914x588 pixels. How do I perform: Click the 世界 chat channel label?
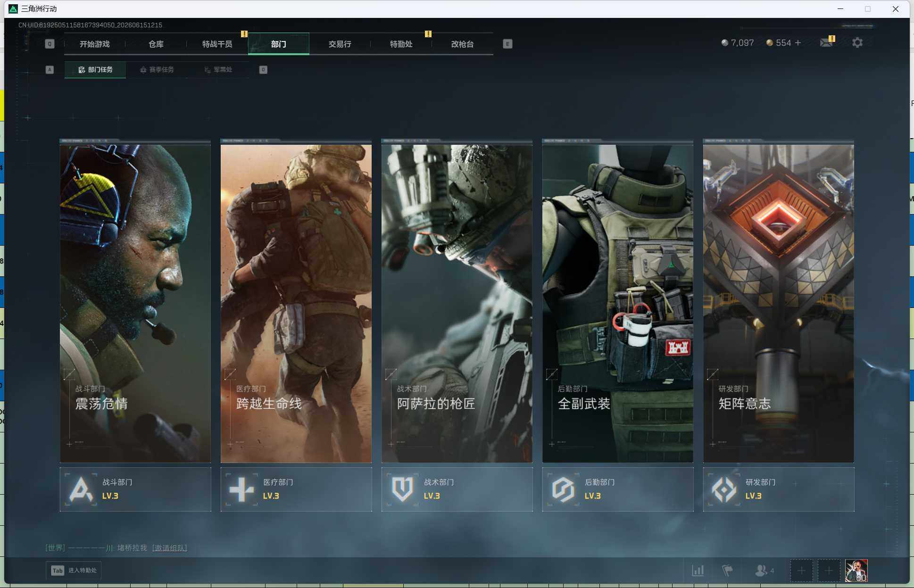click(x=55, y=548)
